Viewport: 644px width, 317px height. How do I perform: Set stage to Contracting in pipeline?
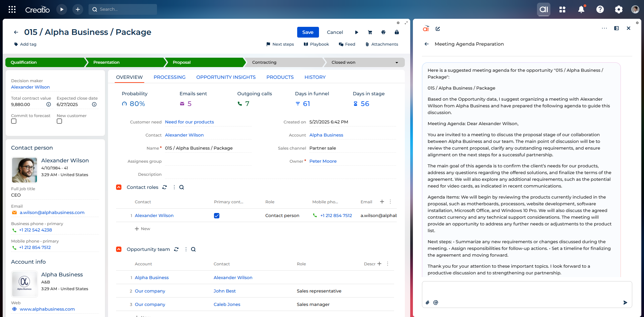(283, 62)
